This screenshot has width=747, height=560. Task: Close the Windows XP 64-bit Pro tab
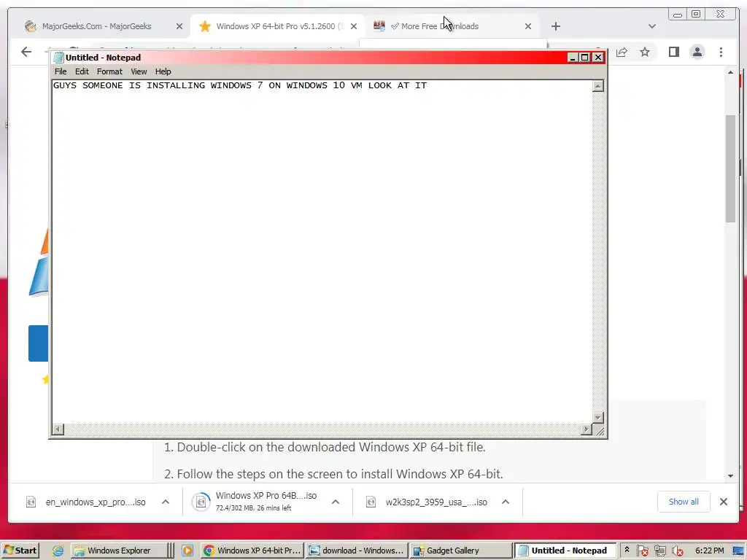tap(354, 26)
